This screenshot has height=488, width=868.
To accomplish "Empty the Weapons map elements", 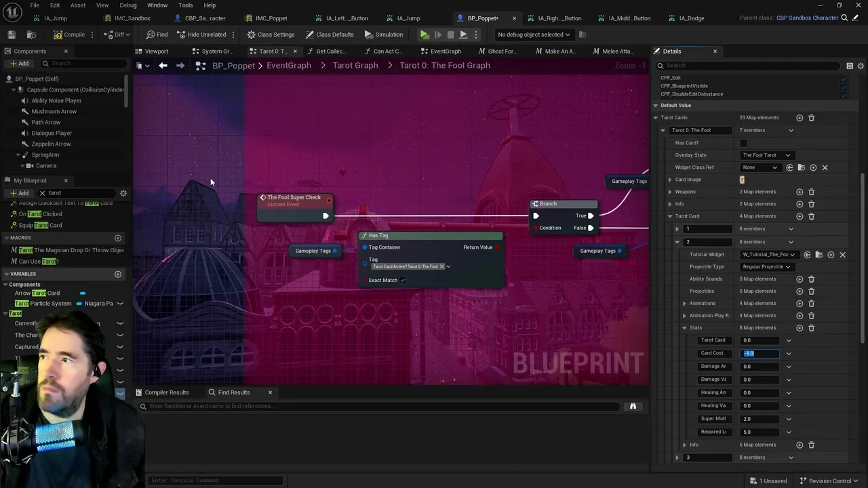I will [x=811, y=192].
